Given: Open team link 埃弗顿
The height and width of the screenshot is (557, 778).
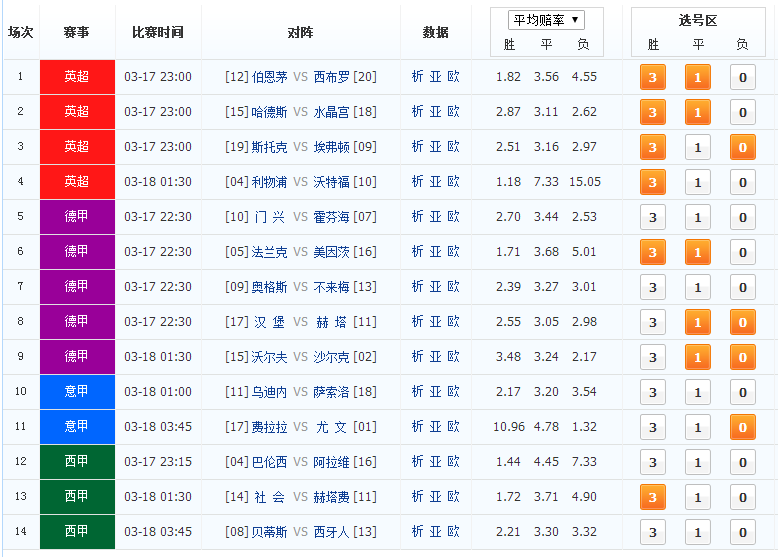Looking at the screenshot, I should 331,147.
